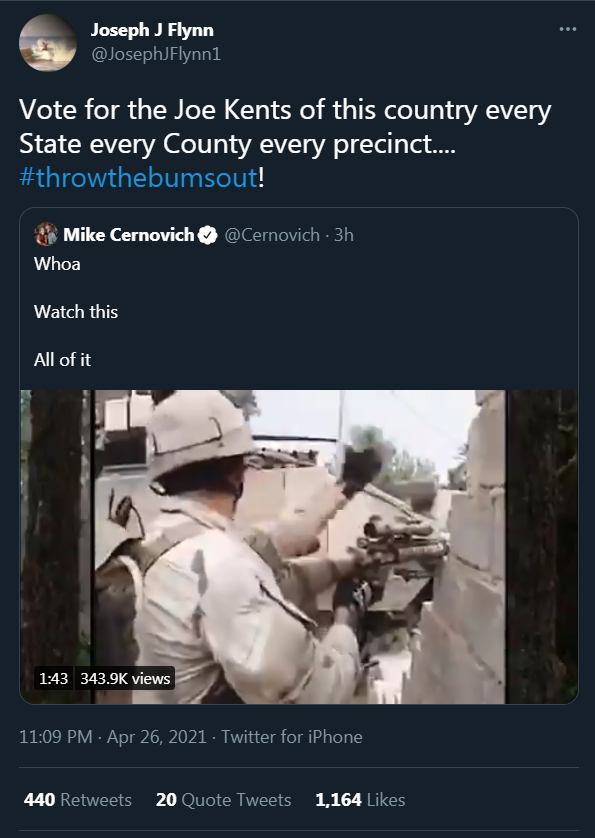Open the Joseph J Flynn display name
The height and width of the screenshot is (838, 595).
coord(152,30)
